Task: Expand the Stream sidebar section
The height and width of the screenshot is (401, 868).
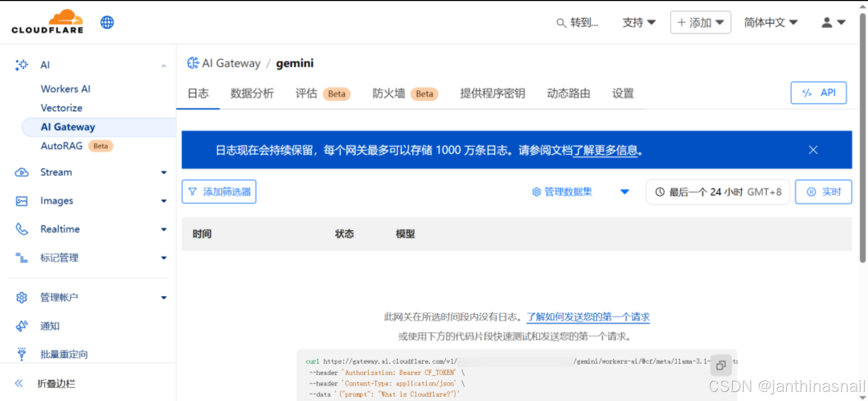Action: 164,173
